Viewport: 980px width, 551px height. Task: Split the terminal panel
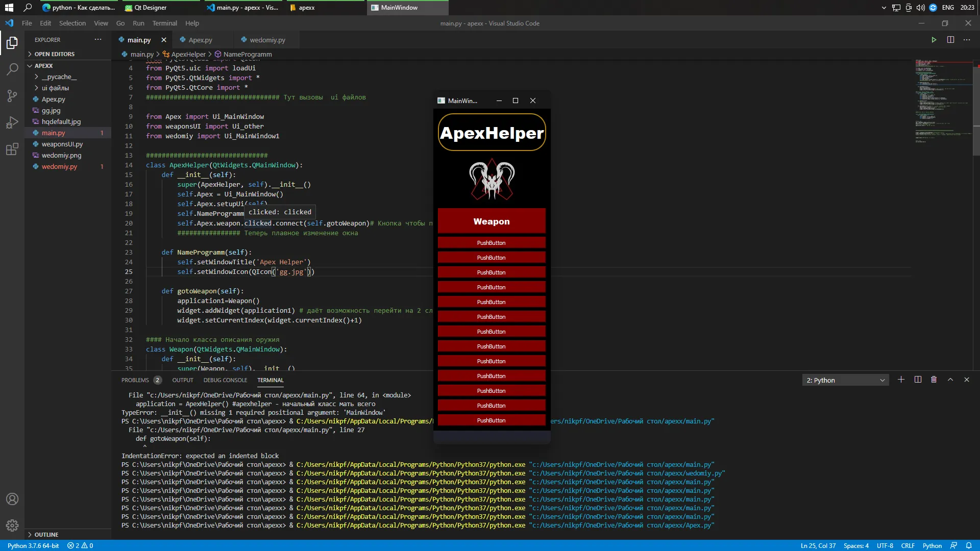pos(918,380)
